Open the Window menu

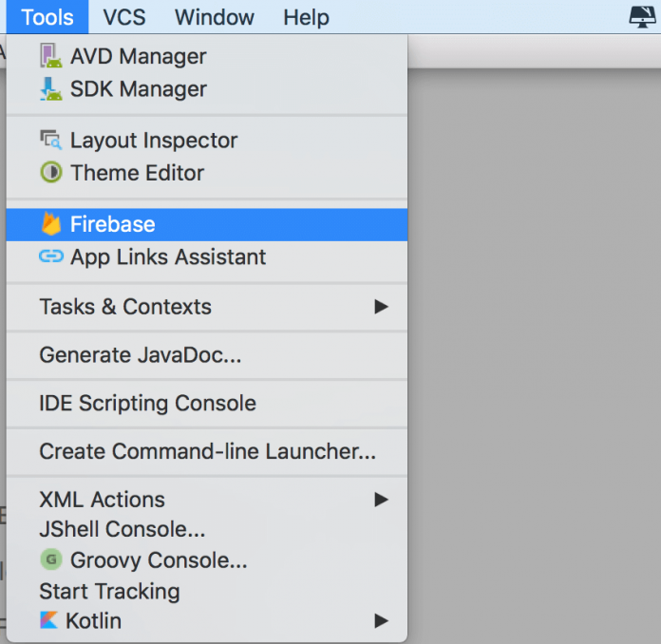point(215,17)
